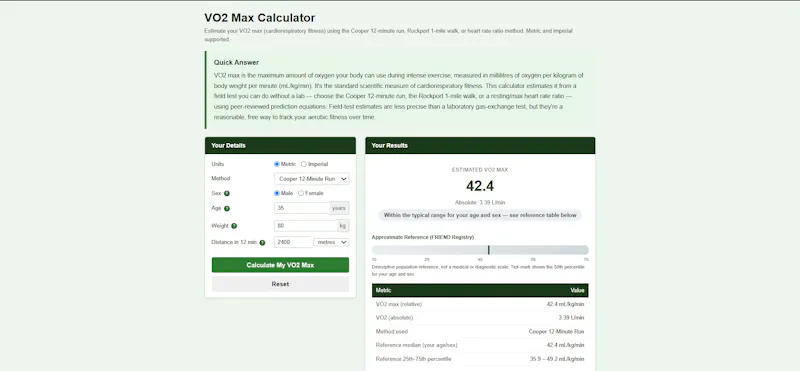
Task: Click the 3.39 L/min table value
Action: point(571,317)
